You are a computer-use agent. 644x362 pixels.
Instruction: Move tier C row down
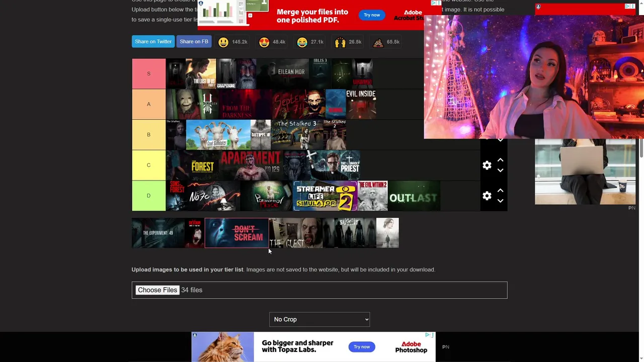500,170
